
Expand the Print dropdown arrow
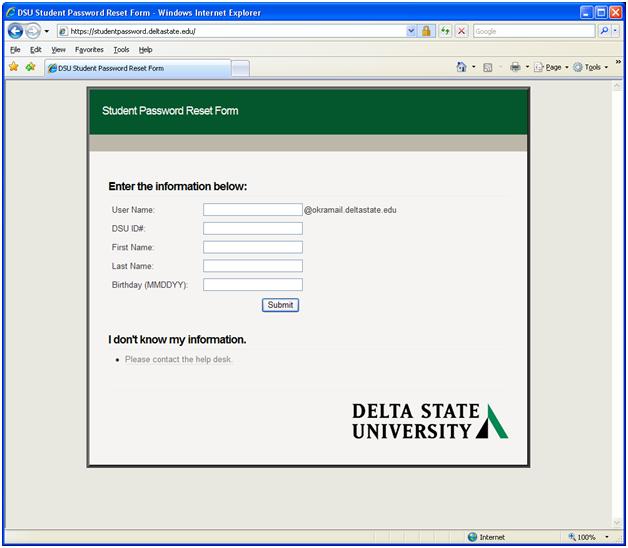527,67
